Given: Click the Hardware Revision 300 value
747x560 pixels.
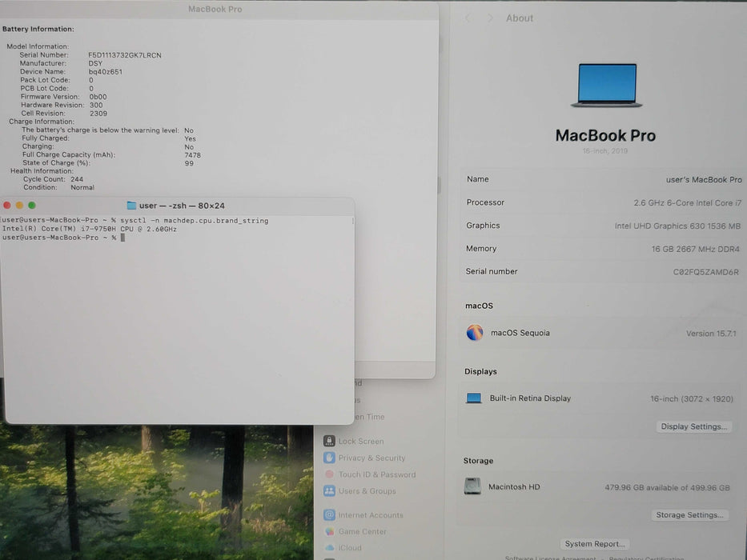Looking at the screenshot, I should (x=96, y=106).
